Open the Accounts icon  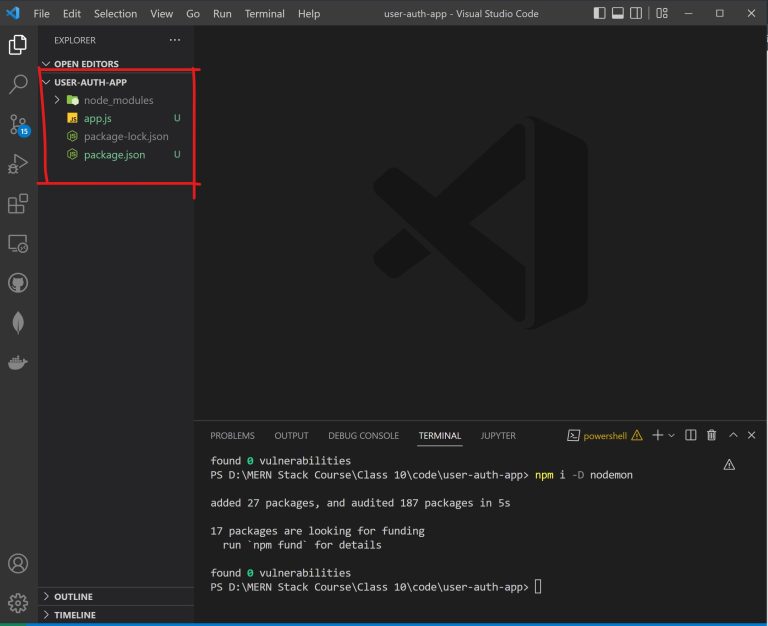pos(18,563)
